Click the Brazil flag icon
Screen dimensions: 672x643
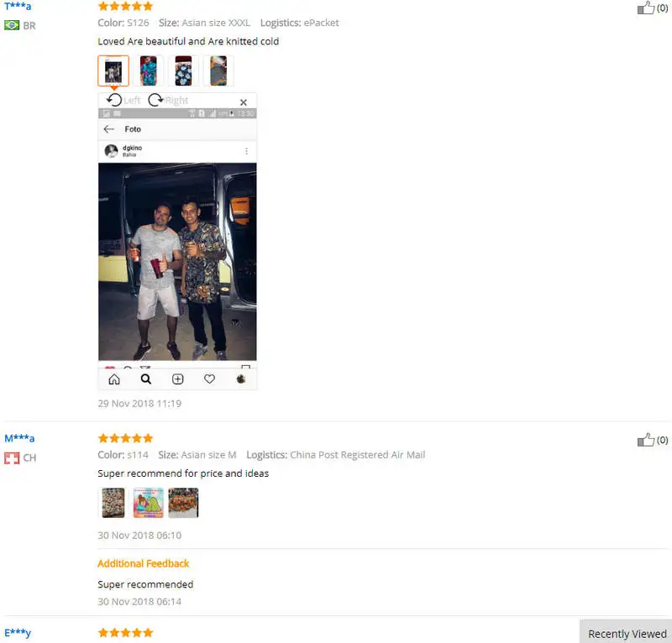coord(12,25)
